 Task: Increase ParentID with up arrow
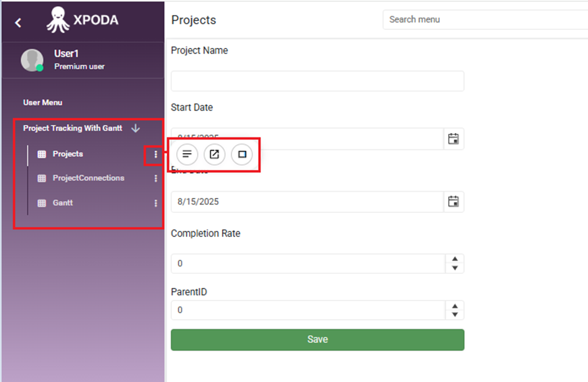(455, 306)
